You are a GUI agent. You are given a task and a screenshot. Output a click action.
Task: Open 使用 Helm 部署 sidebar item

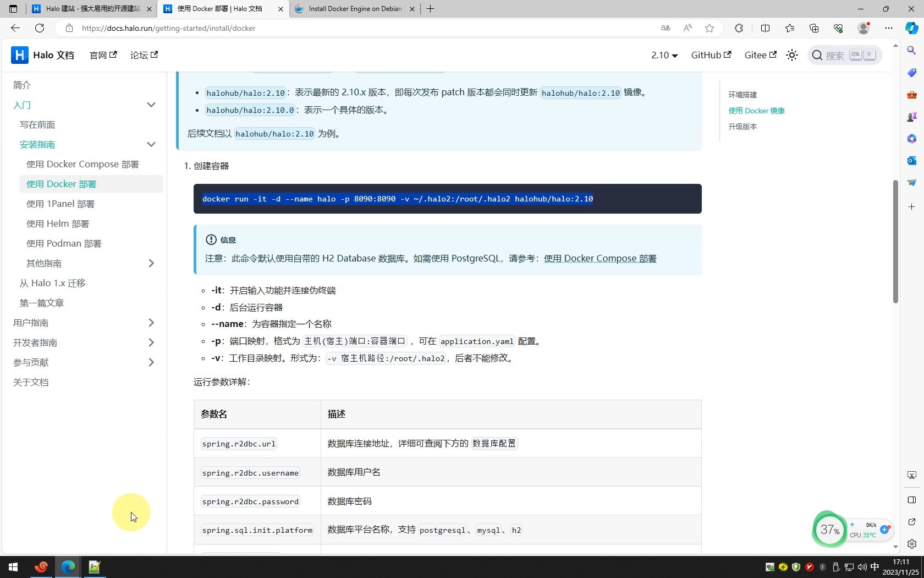pyautogui.click(x=58, y=223)
